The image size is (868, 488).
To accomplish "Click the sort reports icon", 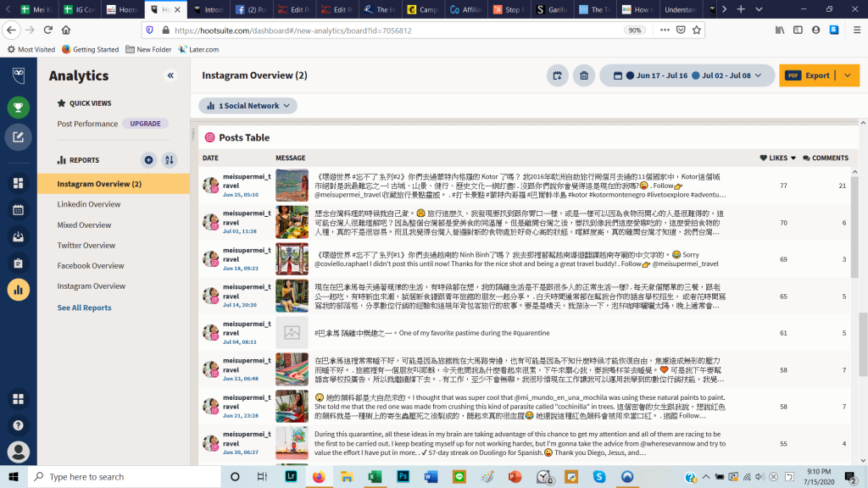I will [170, 160].
